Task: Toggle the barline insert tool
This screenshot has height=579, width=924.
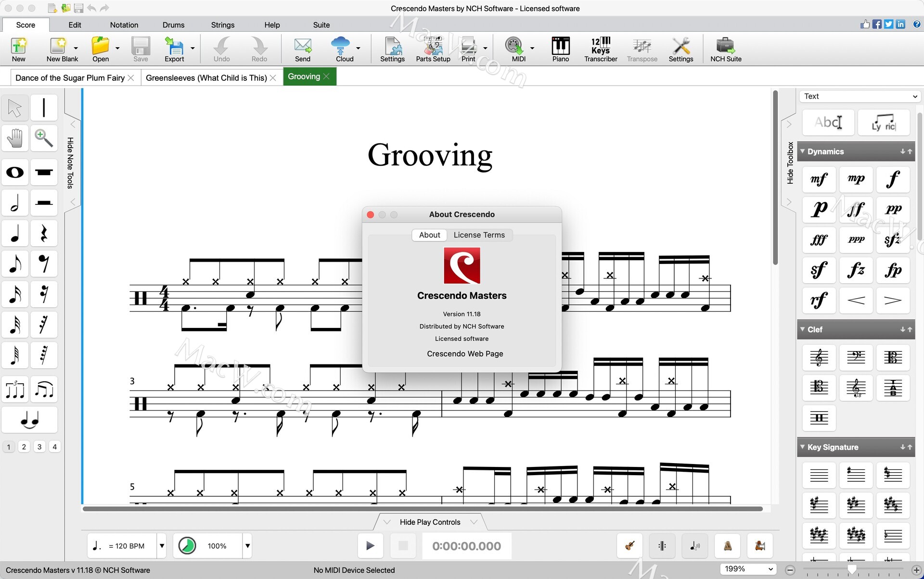Action: coord(44,108)
